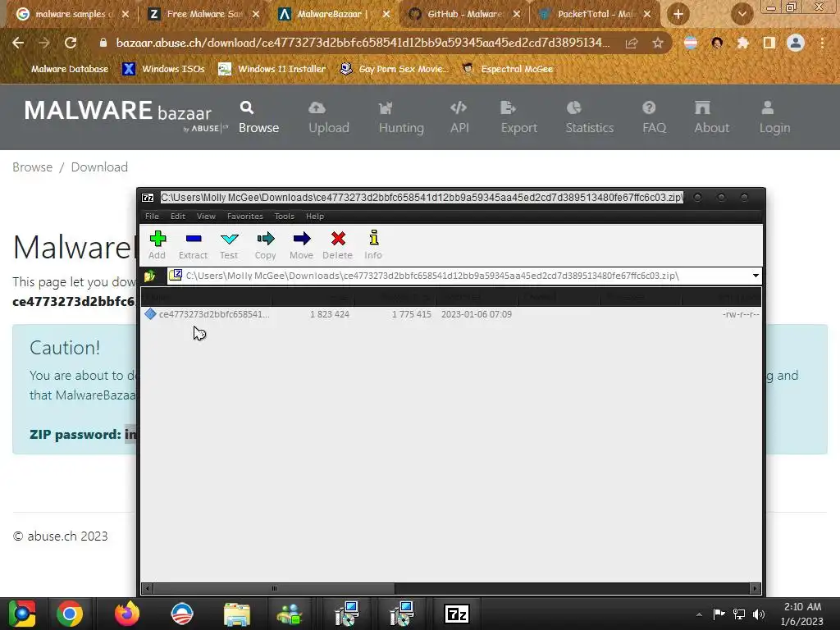This screenshot has width=840, height=630.
Task: Go up one folder level in 7-Zip
Action: (150, 276)
